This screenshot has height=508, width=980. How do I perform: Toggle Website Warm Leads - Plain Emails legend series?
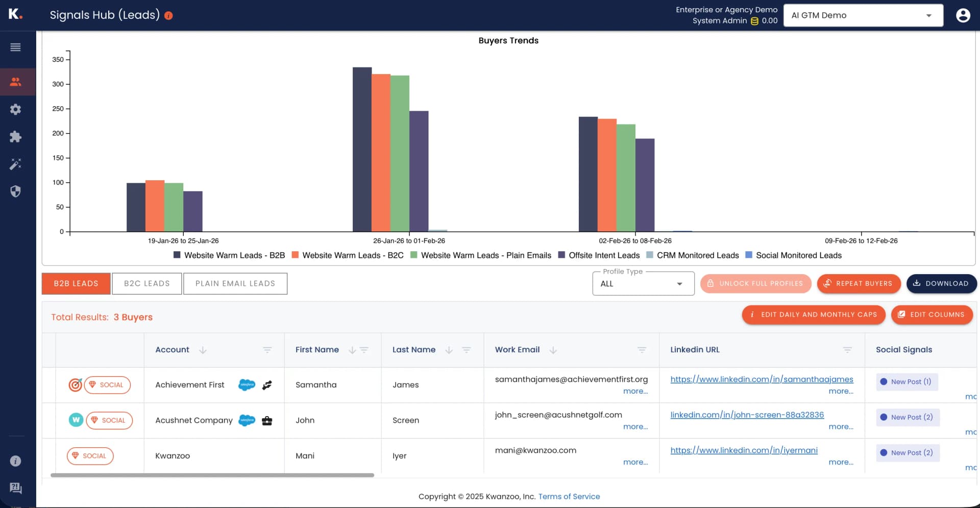pos(481,255)
